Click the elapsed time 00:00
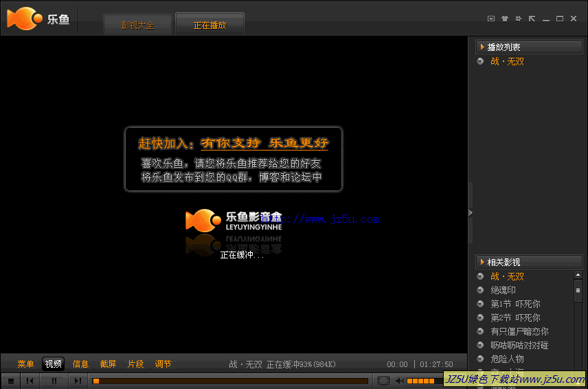The height and width of the screenshot is (389, 588). [397, 364]
